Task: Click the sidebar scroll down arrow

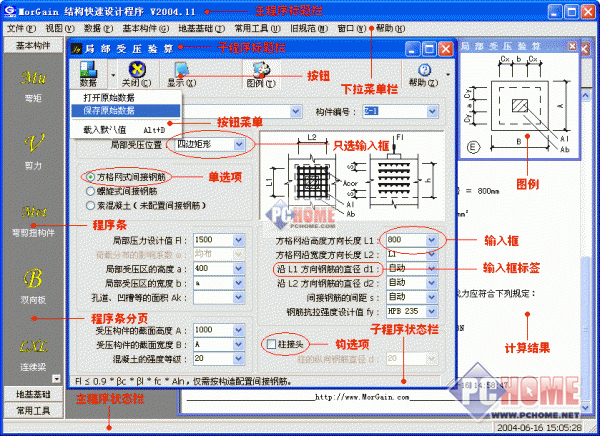Action: [56, 379]
